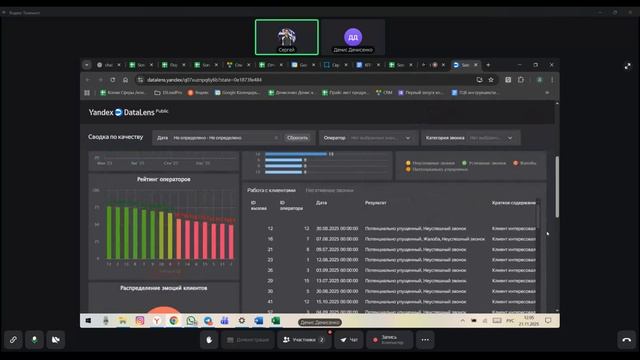Close the active DataLens browser tab

tap(476, 65)
